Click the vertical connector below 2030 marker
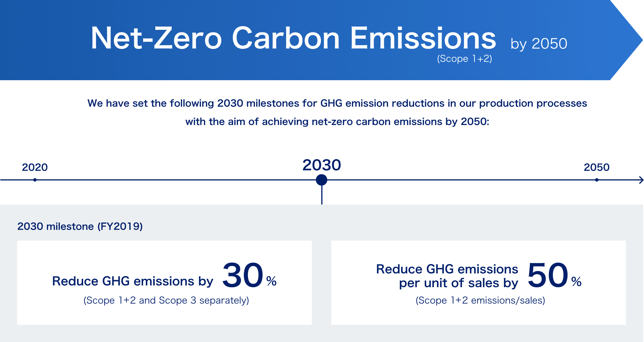The height and width of the screenshot is (342, 644). [322, 195]
